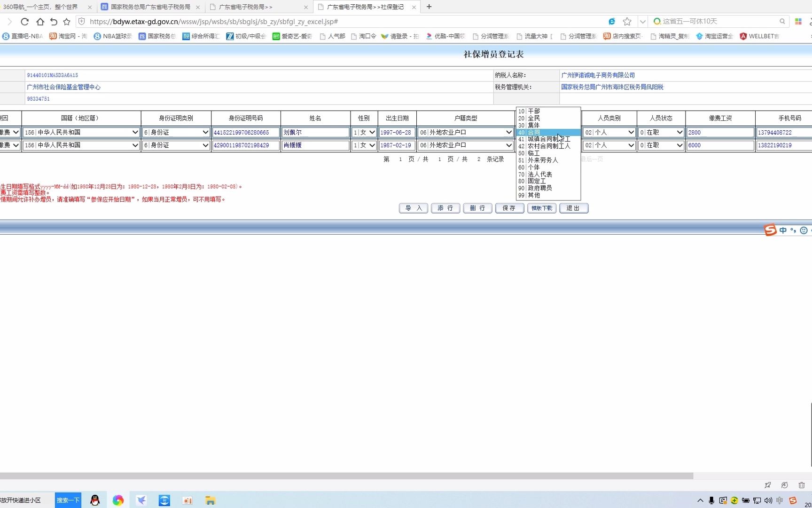Open the QQ penguin taskbar icon
The height and width of the screenshot is (508, 812).
coord(95,500)
